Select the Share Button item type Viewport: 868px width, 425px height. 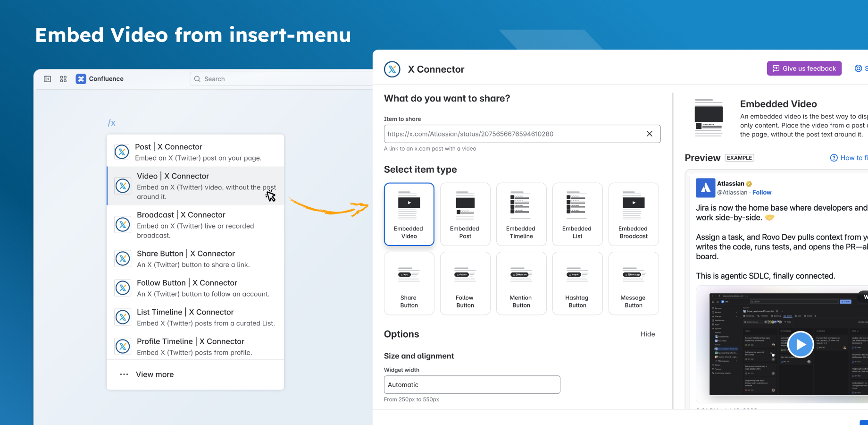tap(409, 283)
